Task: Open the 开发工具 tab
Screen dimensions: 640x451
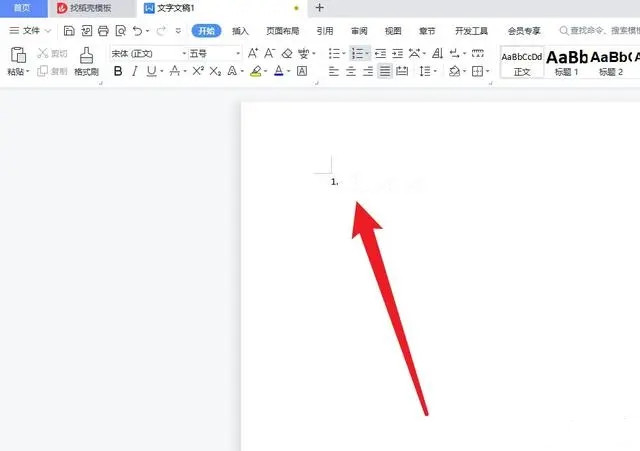Action: tap(471, 31)
